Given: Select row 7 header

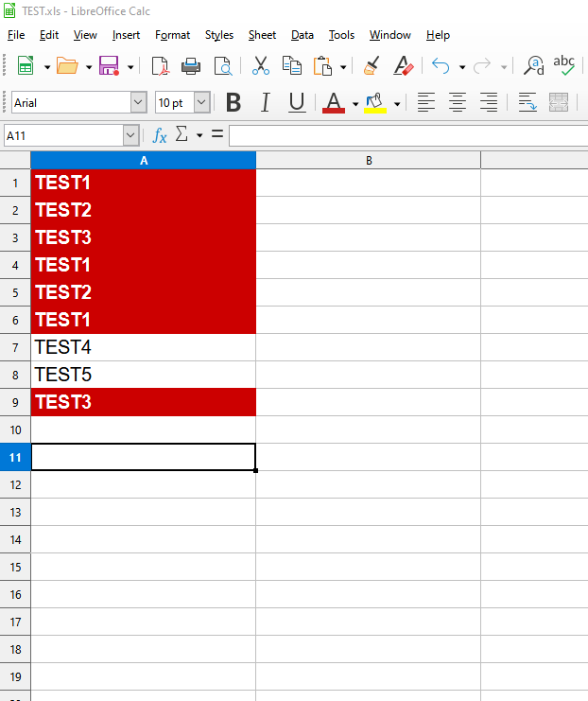Looking at the screenshot, I should point(15,347).
